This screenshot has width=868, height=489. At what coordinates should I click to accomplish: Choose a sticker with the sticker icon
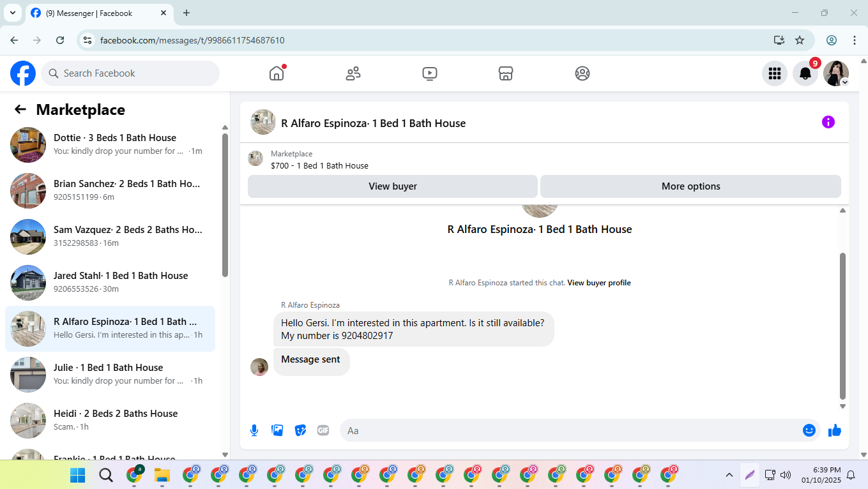pos(300,430)
